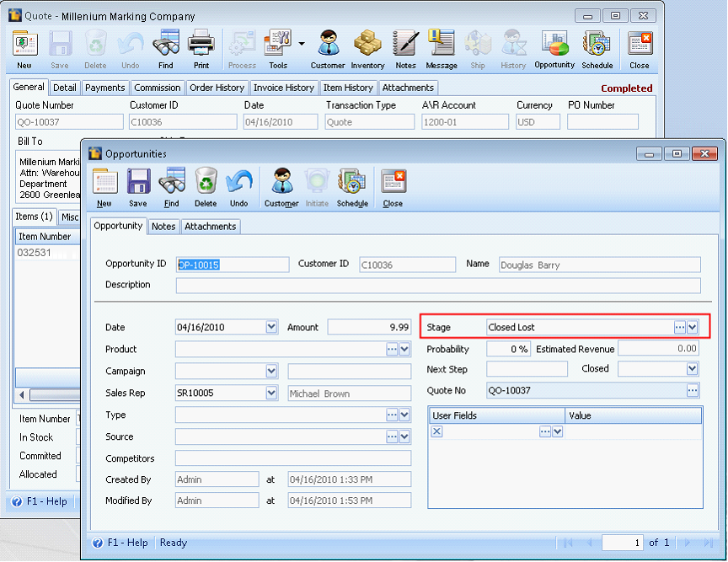Viewport: 728px width, 562px height.
Task: Open the Detail tab in Quote window
Action: [x=65, y=88]
